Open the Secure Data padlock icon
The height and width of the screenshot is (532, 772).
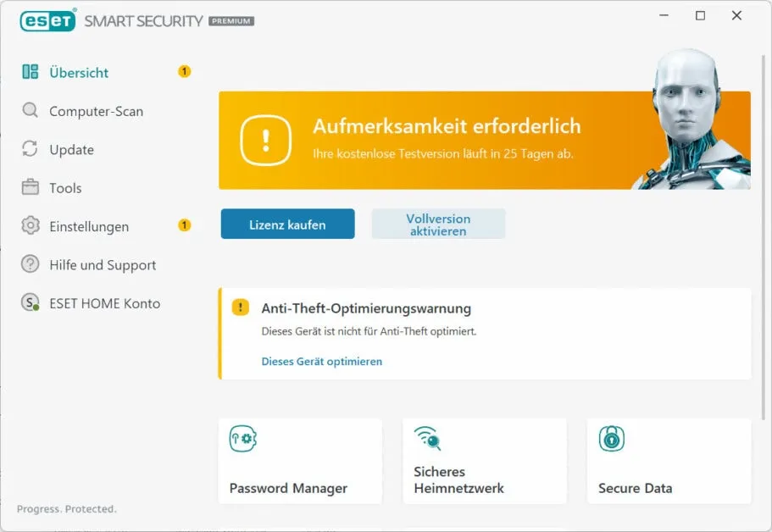click(611, 438)
